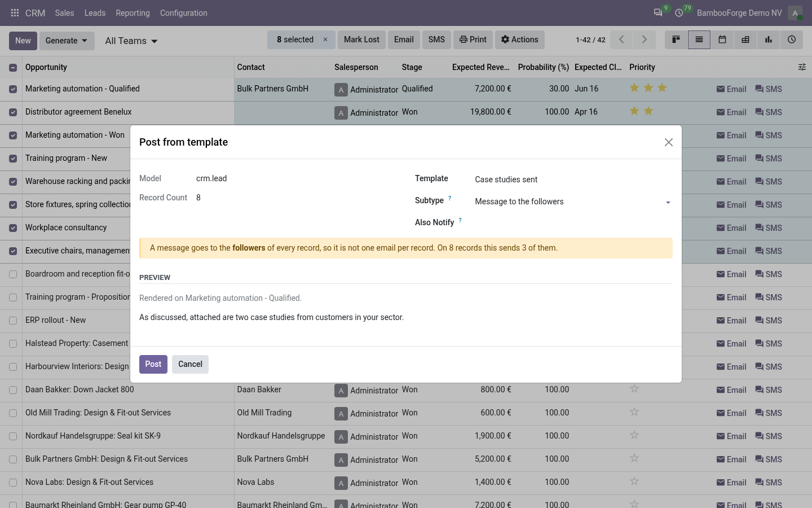Image resolution: width=812 pixels, height=508 pixels.
Task: Click SMS for Nordkauf Handelsgruppe: Seal kit row
Action: [x=769, y=436]
